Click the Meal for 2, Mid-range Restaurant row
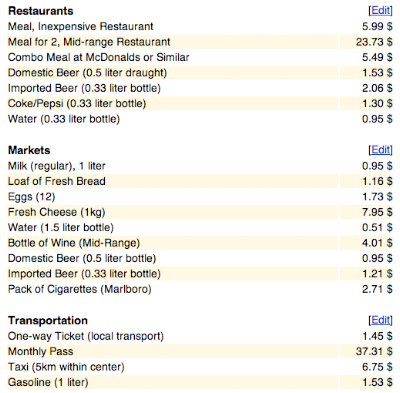The image size is (400, 393). 200,42
